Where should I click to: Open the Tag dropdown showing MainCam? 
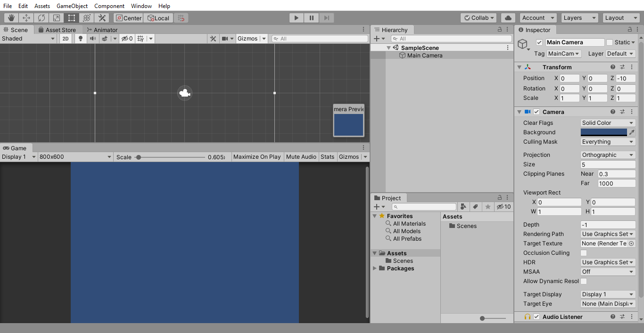[x=564, y=54]
